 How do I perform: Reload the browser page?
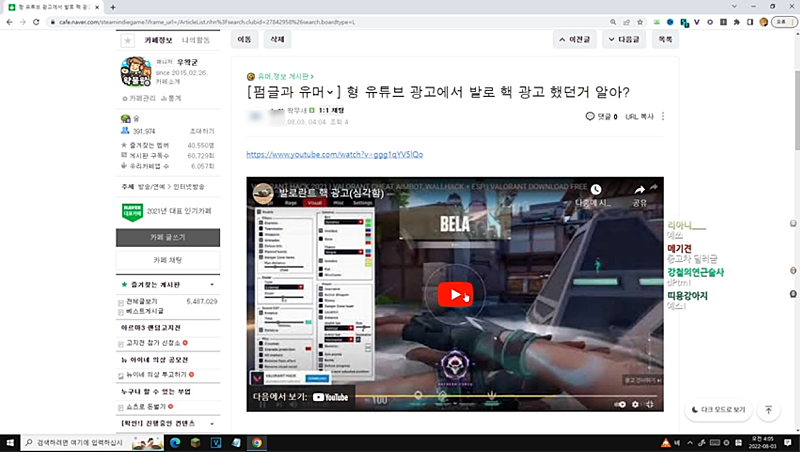[36, 22]
